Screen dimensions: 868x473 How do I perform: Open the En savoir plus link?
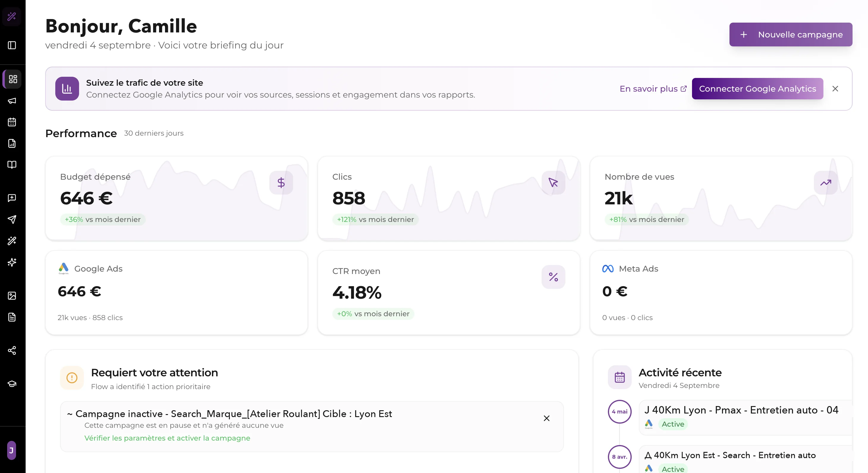point(653,89)
